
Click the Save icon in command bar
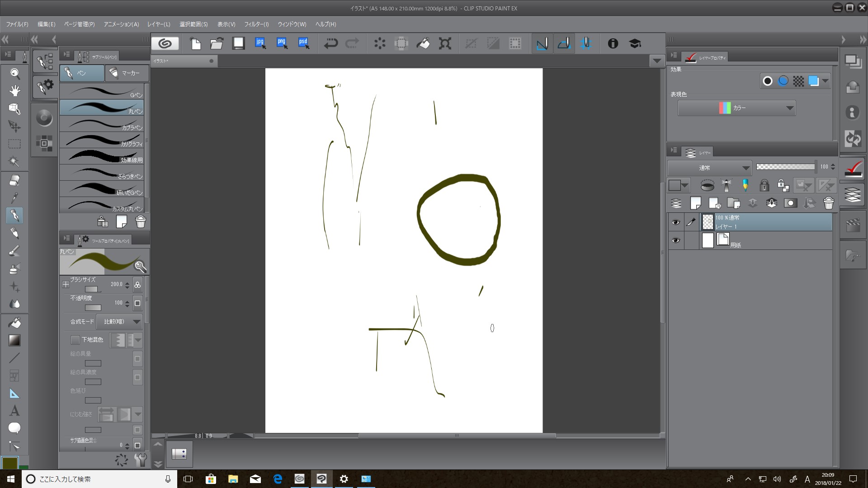click(x=238, y=43)
